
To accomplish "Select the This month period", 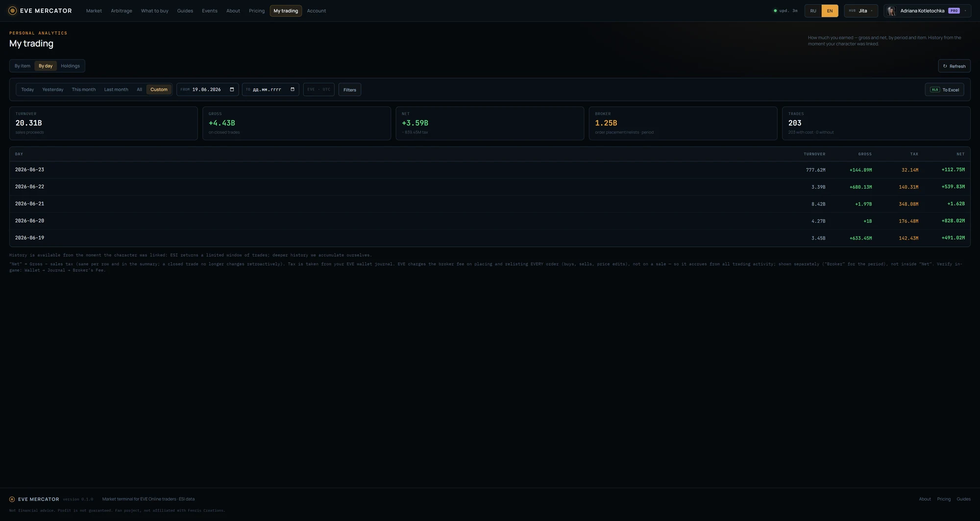I will click(84, 89).
